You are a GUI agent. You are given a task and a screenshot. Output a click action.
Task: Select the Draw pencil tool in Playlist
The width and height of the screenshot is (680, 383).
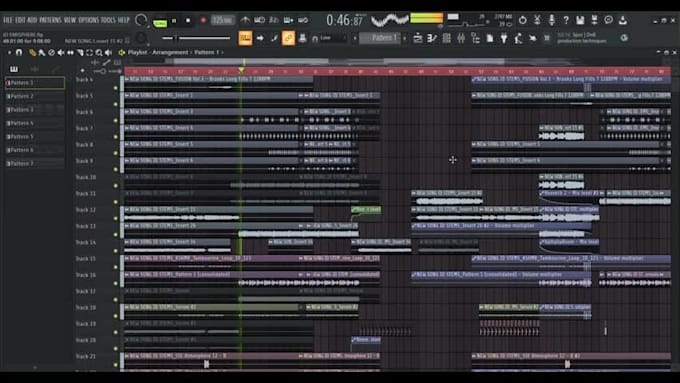coord(32,52)
